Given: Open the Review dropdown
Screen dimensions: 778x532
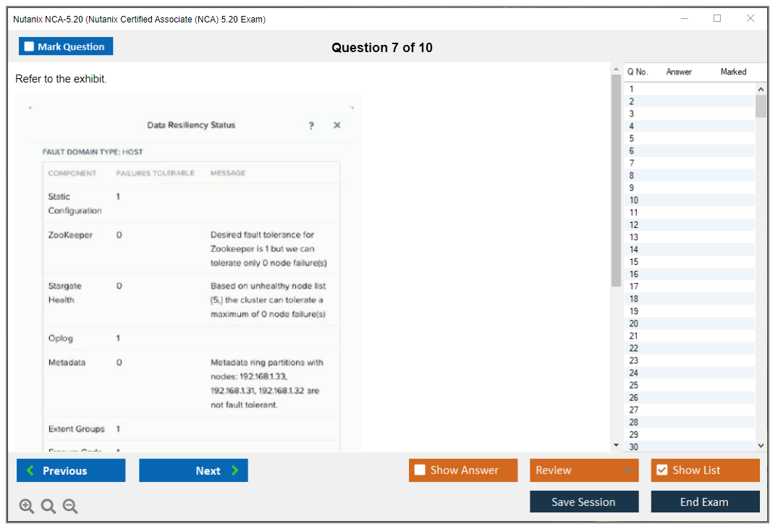Looking at the screenshot, I should point(583,470).
